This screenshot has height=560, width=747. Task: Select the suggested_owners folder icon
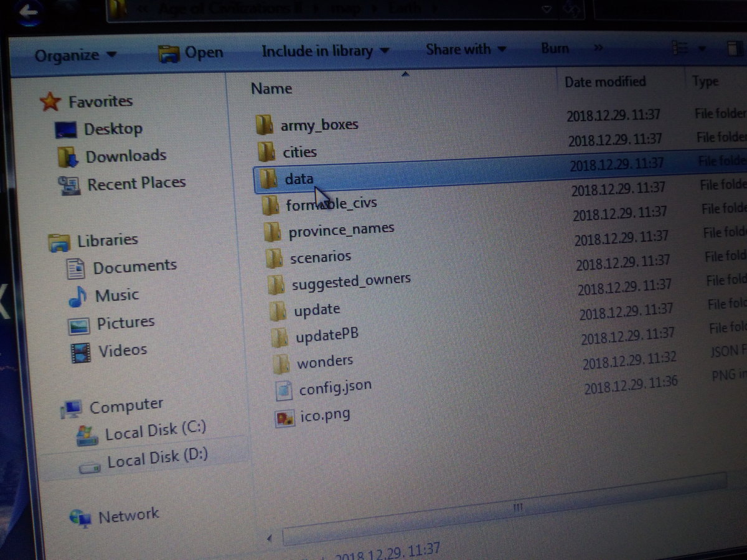(276, 284)
